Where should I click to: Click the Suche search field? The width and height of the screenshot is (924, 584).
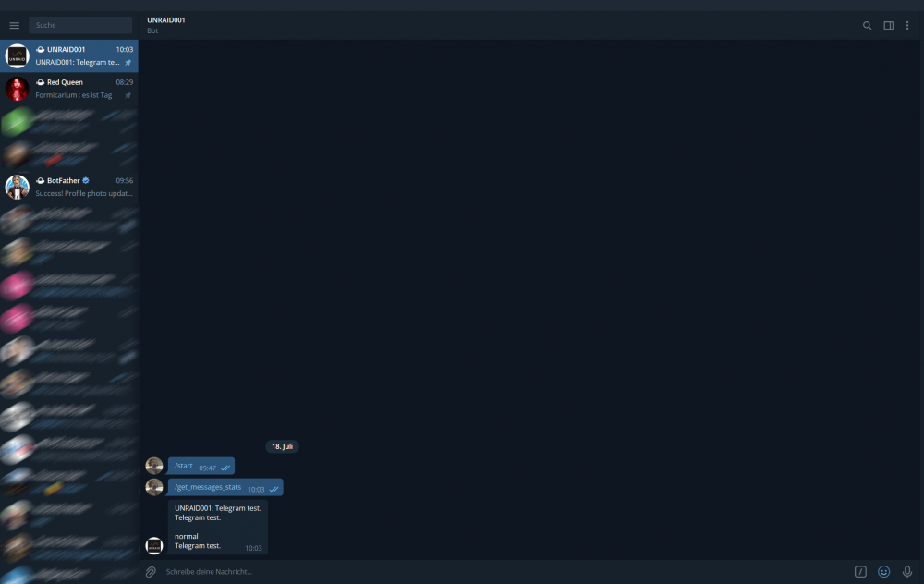click(80, 25)
